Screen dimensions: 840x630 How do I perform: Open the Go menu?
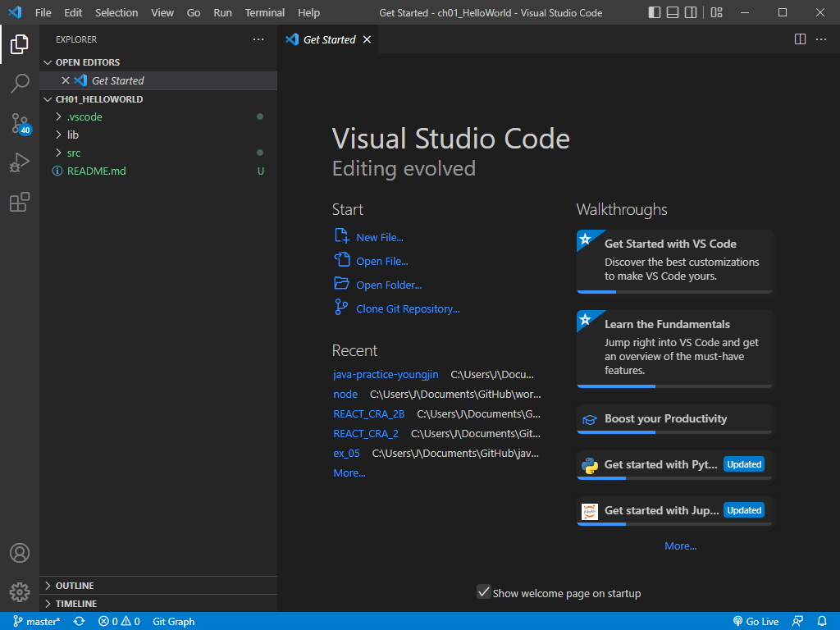(194, 12)
